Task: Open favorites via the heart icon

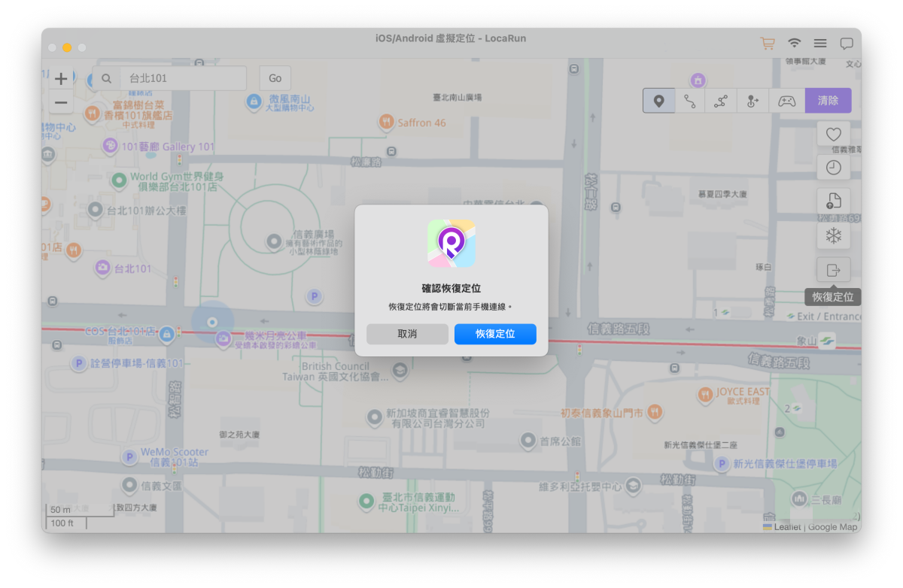Action: pyautogui.click(x=834, y=134)
